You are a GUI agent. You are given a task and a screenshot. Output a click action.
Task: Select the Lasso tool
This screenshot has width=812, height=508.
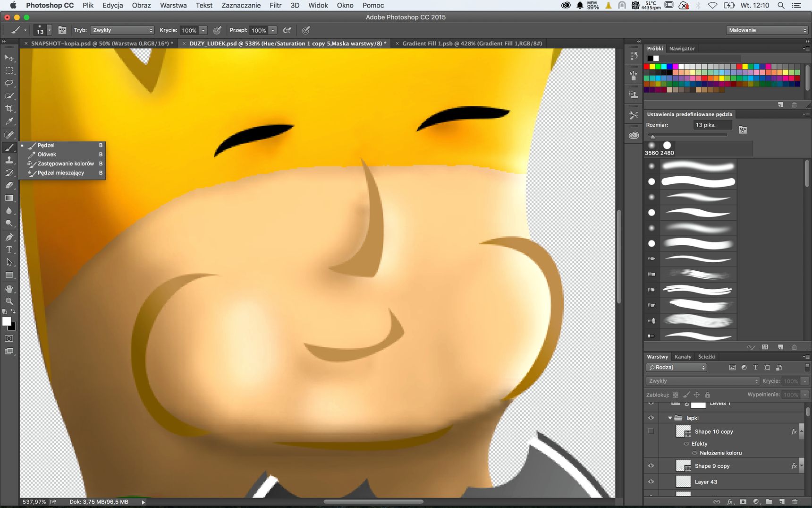click(x=9, y=83)
